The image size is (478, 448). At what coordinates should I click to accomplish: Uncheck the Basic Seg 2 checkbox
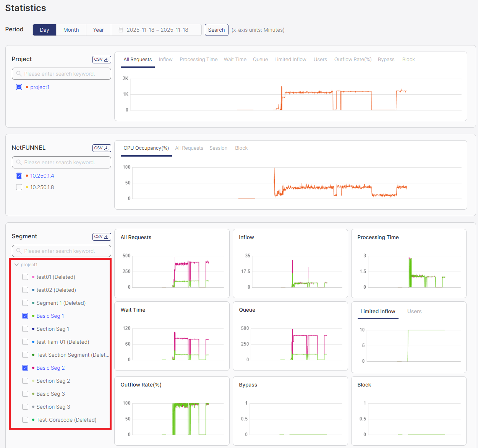pos(25,368)
